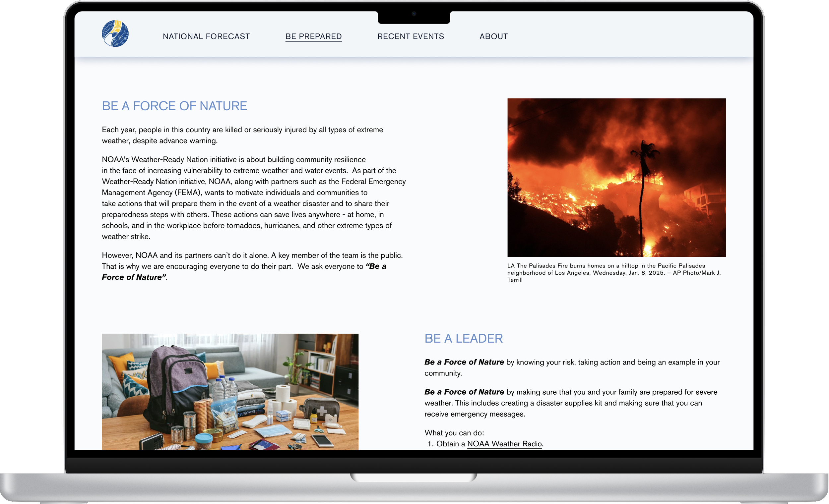Click the paragraph starting 'NOAA's Weather-Ready Nation'

point(254,198)
